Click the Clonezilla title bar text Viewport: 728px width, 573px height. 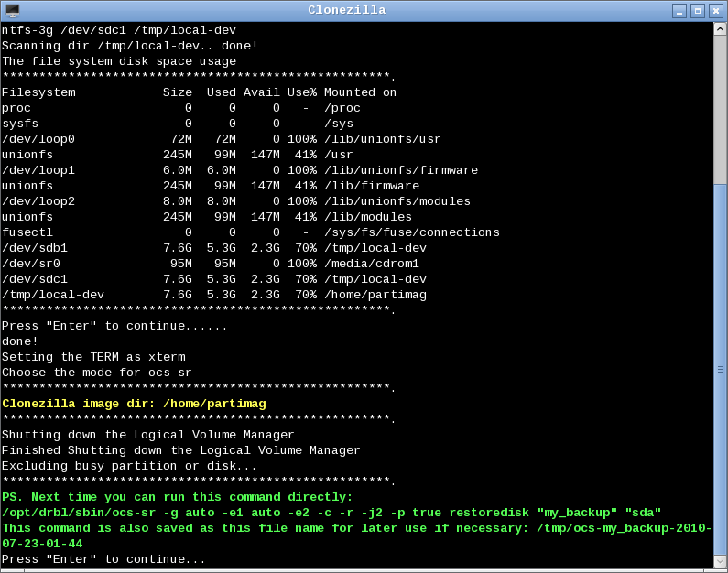coord(347,10)
